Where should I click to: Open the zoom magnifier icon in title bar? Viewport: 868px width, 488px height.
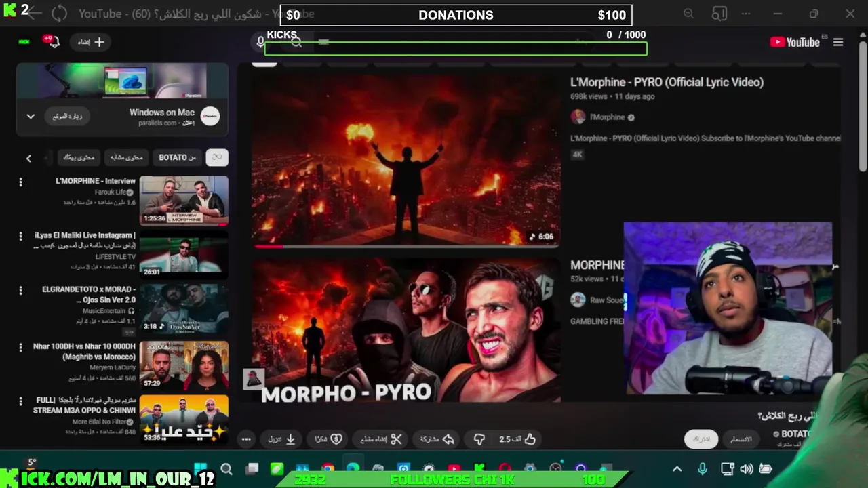click(x=688, y=14)
